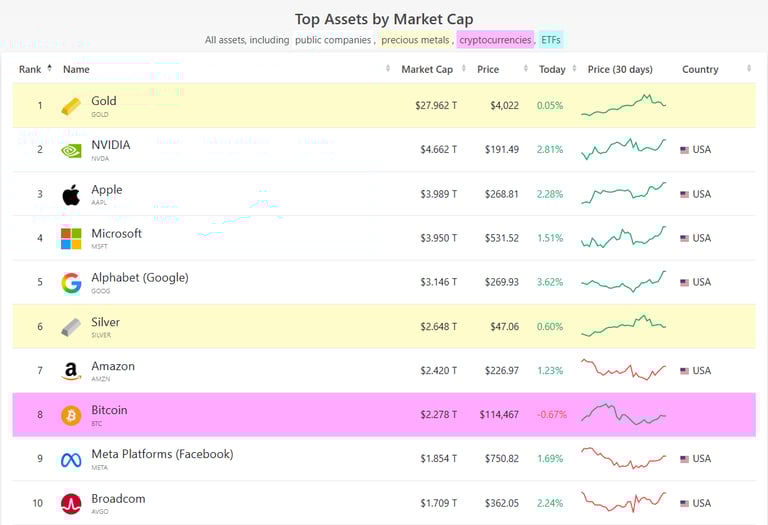This screenshot has height=525, width=768.
Task: Click the Apple logo icon
Action: [71, 194]
